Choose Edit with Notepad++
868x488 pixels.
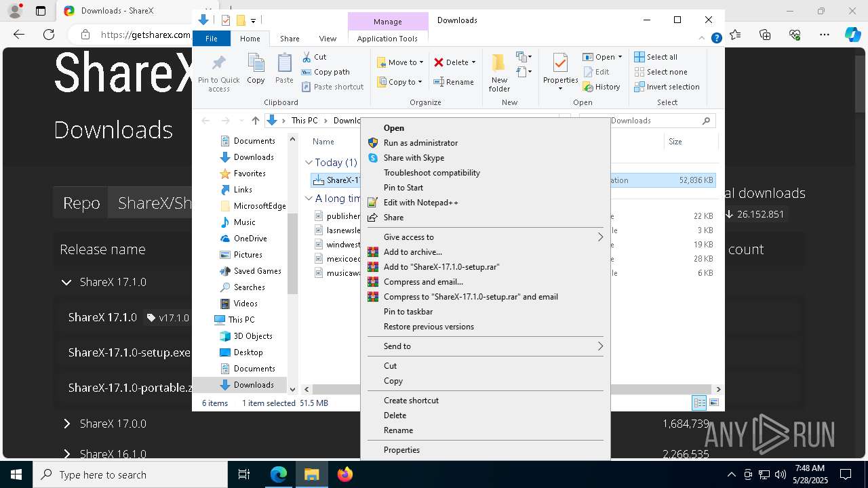click(420, 203)
